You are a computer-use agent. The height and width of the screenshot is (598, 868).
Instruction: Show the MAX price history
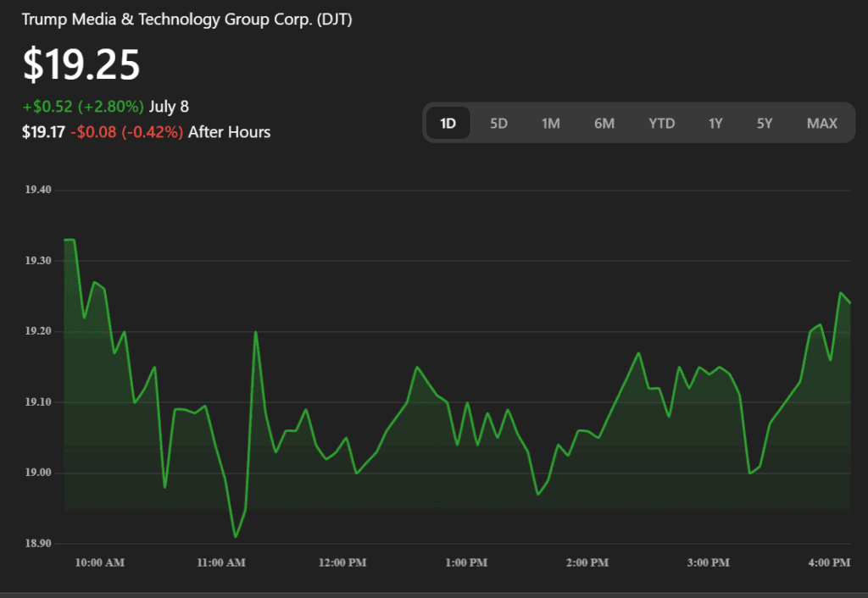click(x=821, y=123)
